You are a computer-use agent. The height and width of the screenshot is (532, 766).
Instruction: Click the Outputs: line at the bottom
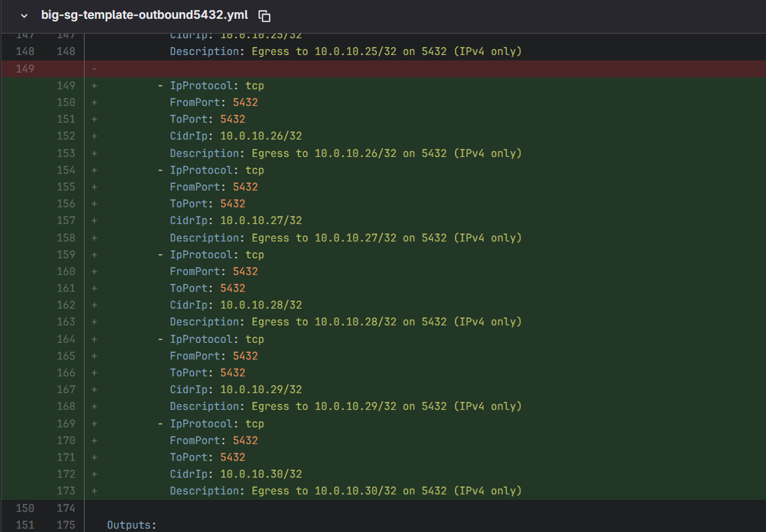pyautogui.click(x=132, y=525)
